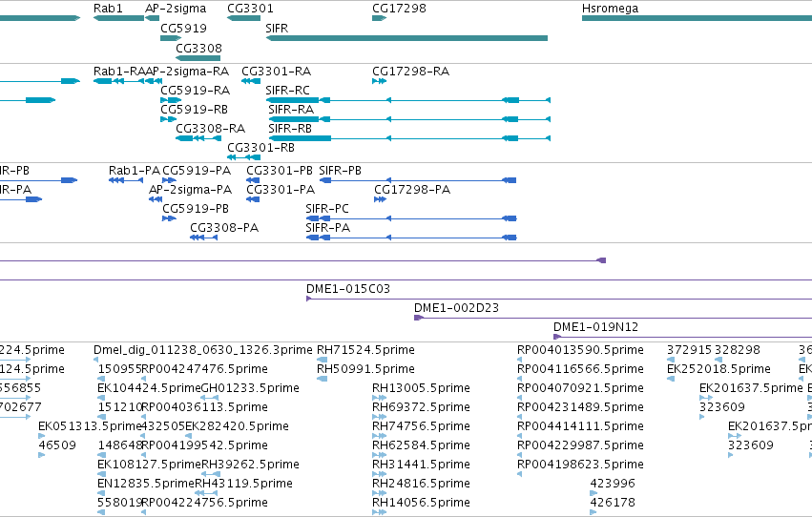
Task: Click the 426178 feature label
Action: click(x=613, y=503)
